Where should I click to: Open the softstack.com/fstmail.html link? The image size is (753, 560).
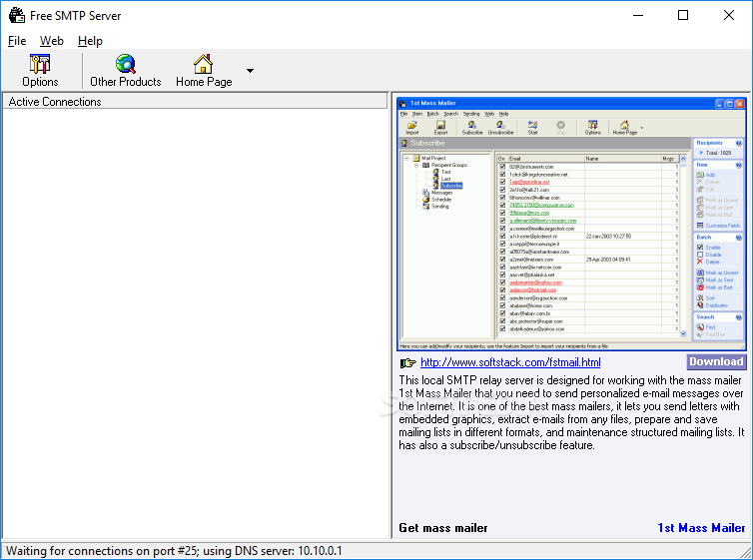[x=510, y=362]
